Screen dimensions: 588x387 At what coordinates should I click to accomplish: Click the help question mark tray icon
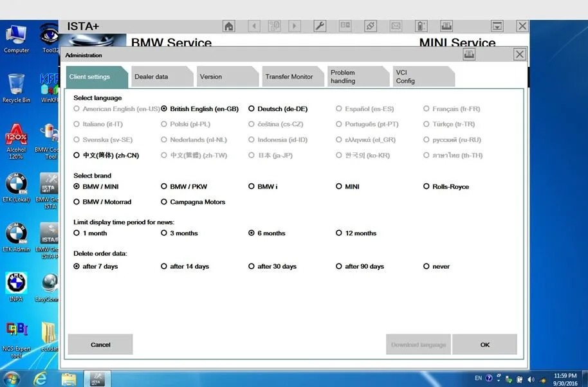click(489, 378)
